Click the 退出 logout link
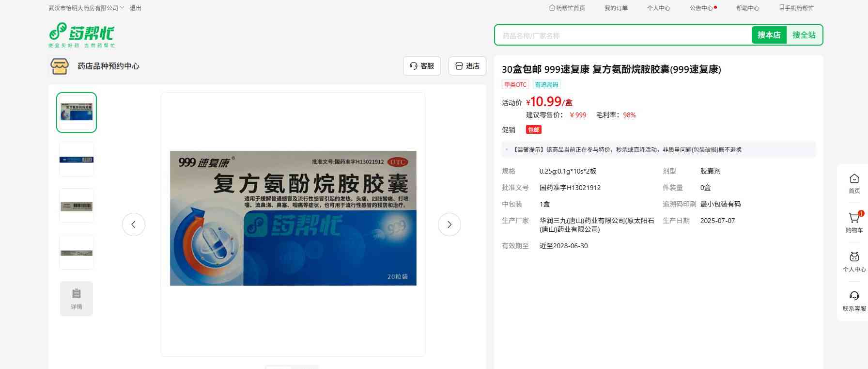This screenshot has width=868, height=369. (136, 8)
